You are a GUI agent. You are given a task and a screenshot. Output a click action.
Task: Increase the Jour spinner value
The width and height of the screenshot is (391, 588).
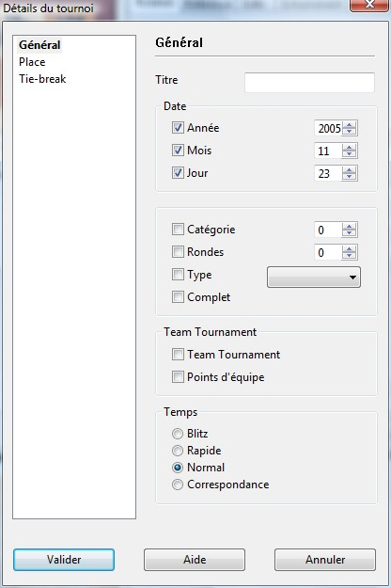(350, 170)
